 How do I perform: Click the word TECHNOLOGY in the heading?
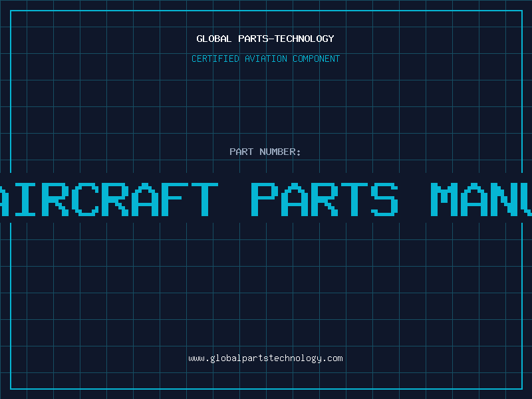click(305, 39)
